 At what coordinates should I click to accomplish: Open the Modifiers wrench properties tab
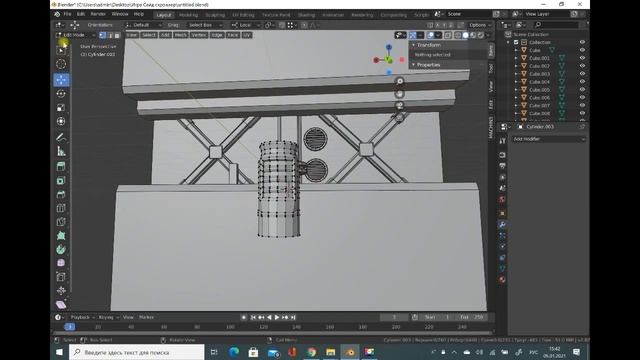pyautogui.click(x=502, y=224)
